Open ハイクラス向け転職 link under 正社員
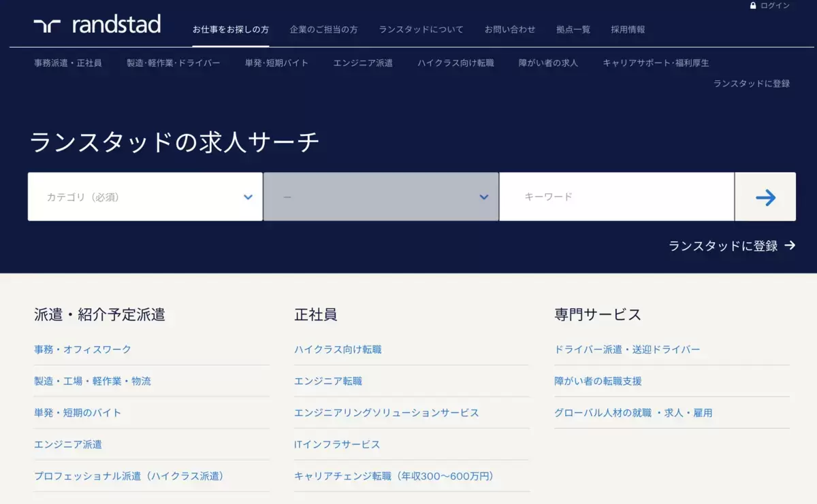Viewport: 817px width, 504px height. point(338,350)
